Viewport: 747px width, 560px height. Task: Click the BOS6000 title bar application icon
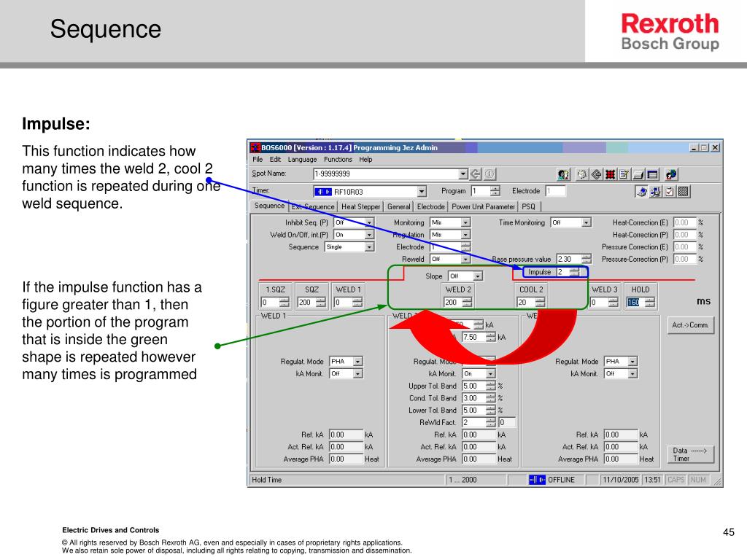[255, 147]
